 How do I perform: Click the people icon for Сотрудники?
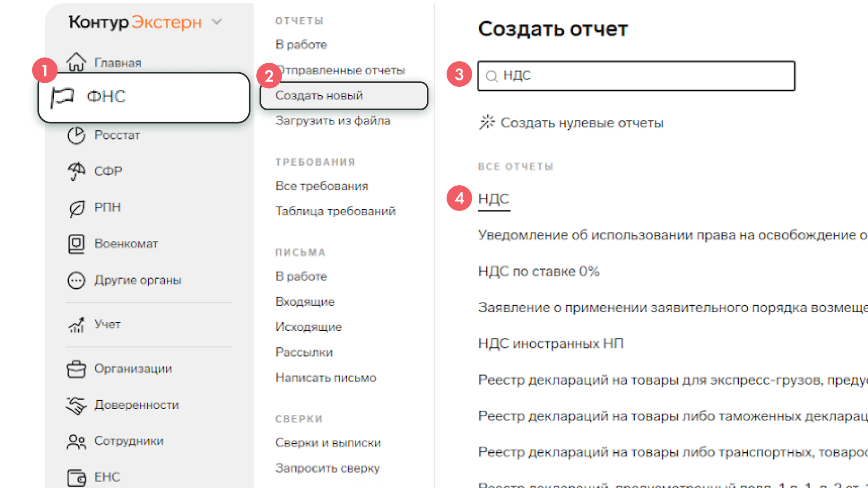76,441
